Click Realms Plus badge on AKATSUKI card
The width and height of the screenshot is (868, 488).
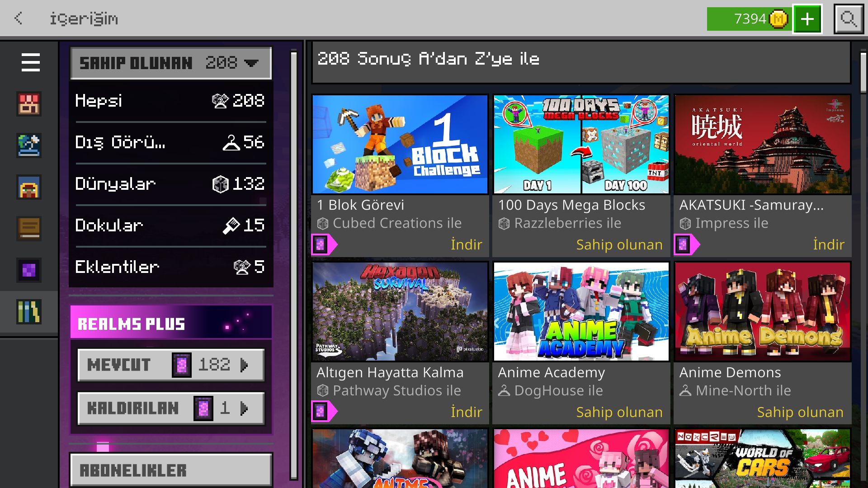686,244
